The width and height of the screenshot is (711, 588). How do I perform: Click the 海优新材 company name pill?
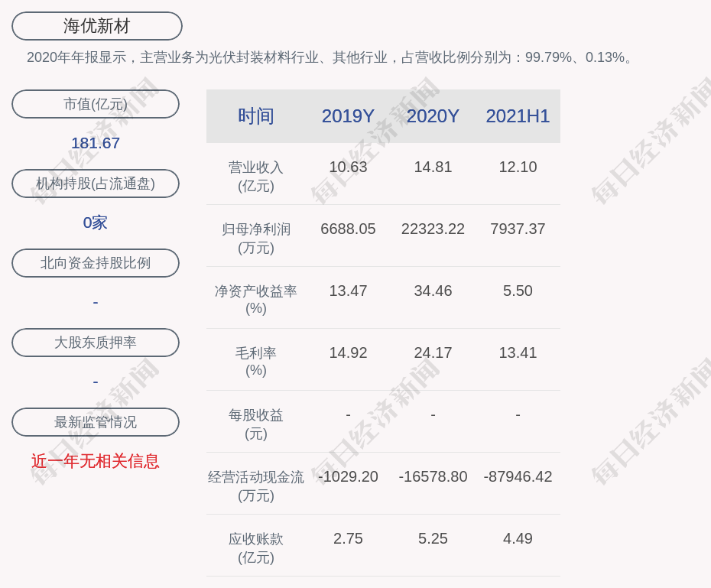(97, 26)
